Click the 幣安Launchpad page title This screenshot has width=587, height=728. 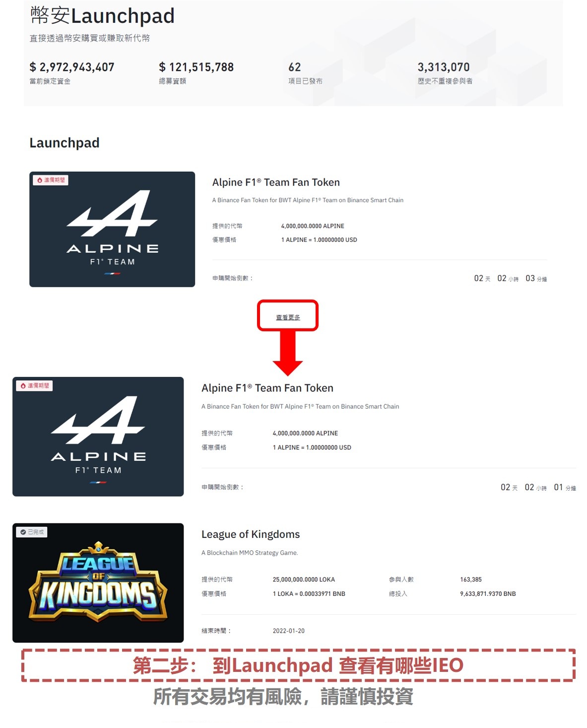[102, 16]
